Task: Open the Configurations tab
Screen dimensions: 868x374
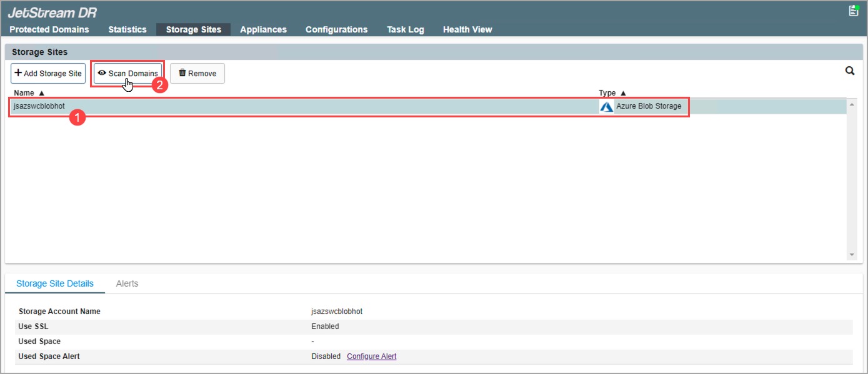Action: 336,29
